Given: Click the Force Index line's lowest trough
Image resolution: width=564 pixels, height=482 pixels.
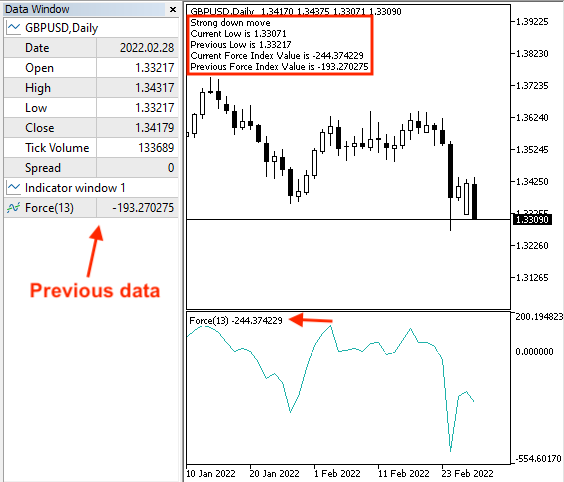Looking at the screenshot, I should [x=450, y=450].
